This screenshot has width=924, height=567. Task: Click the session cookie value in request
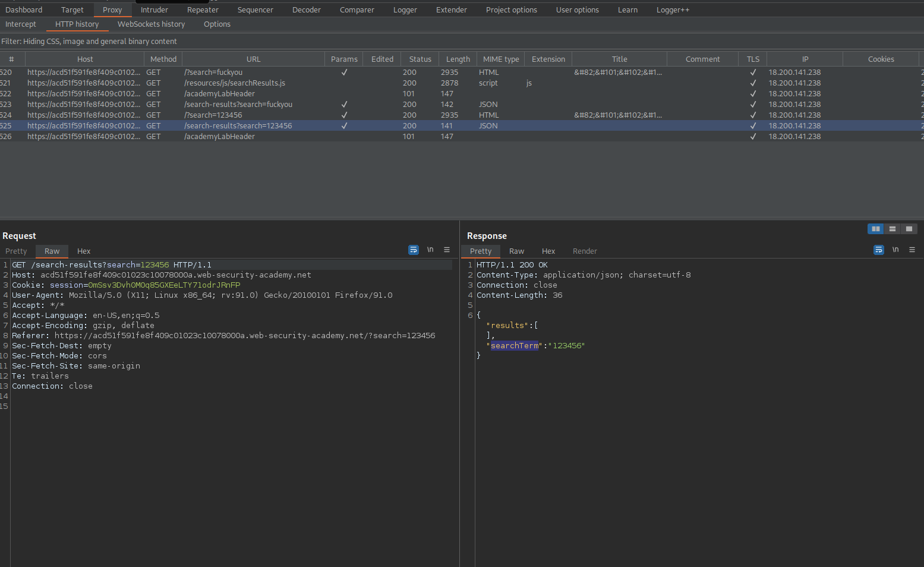pos(164,285)
